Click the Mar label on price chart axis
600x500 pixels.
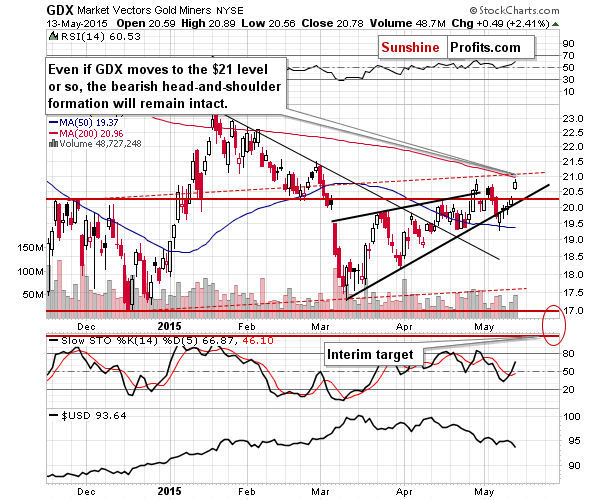pos(320,326)
